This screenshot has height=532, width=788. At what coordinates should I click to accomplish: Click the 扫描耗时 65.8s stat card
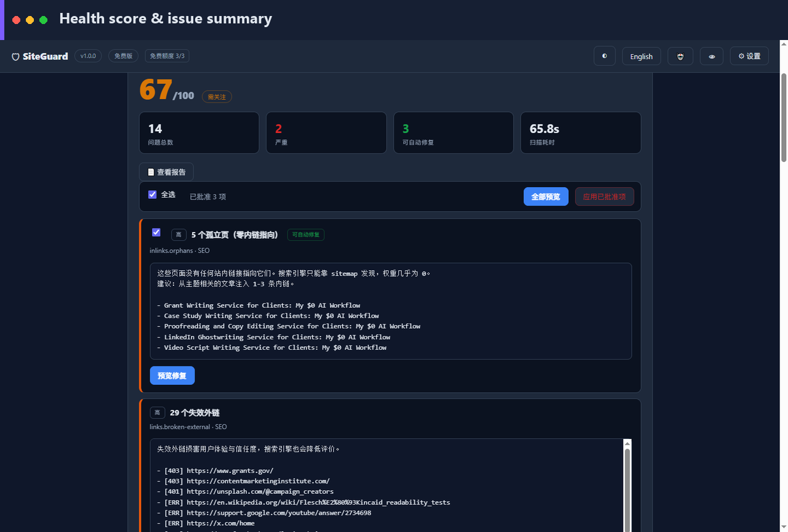point(581,132)
